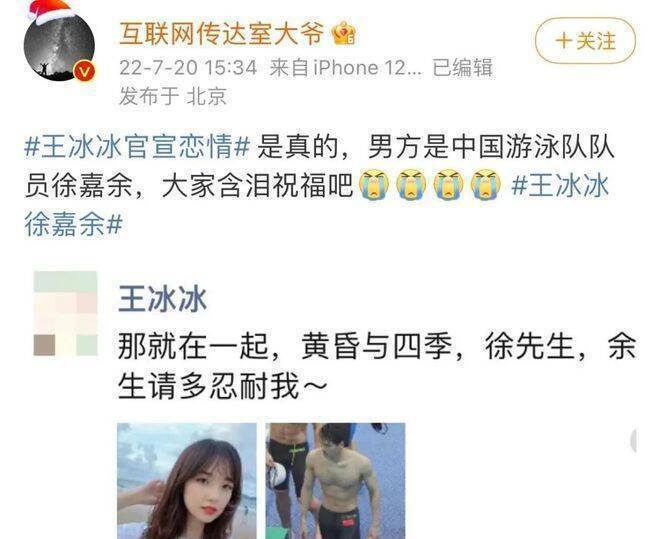This screenshot has height=539, width=660.
Task: Tap the gray partial icon at right edge
Action: (633, 441)
